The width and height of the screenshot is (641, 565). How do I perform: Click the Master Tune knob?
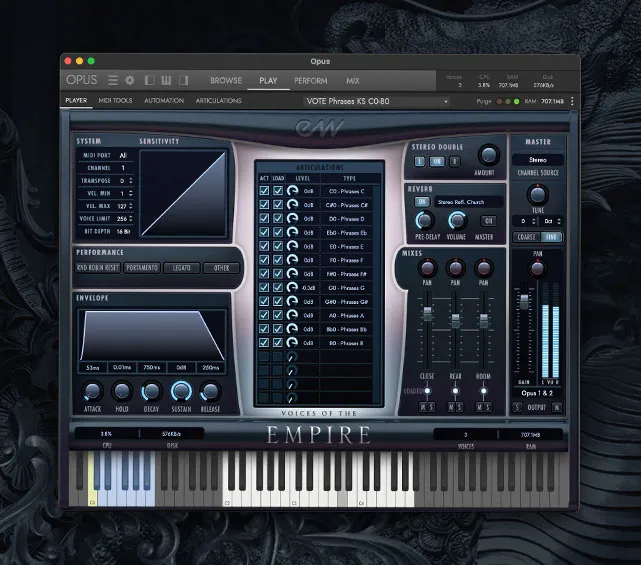click(538, 195)
